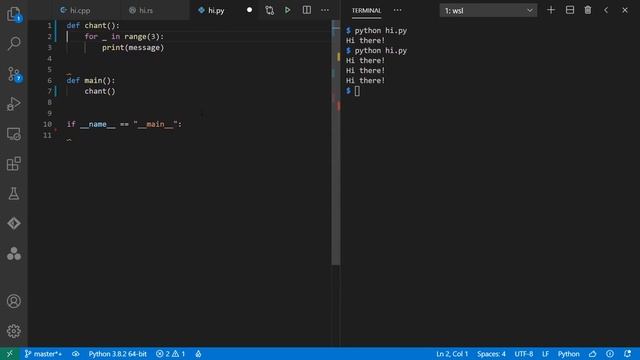This screenshot has width=640, height=360.
Task: Open the Source Control view
Action: pos(14,74)
